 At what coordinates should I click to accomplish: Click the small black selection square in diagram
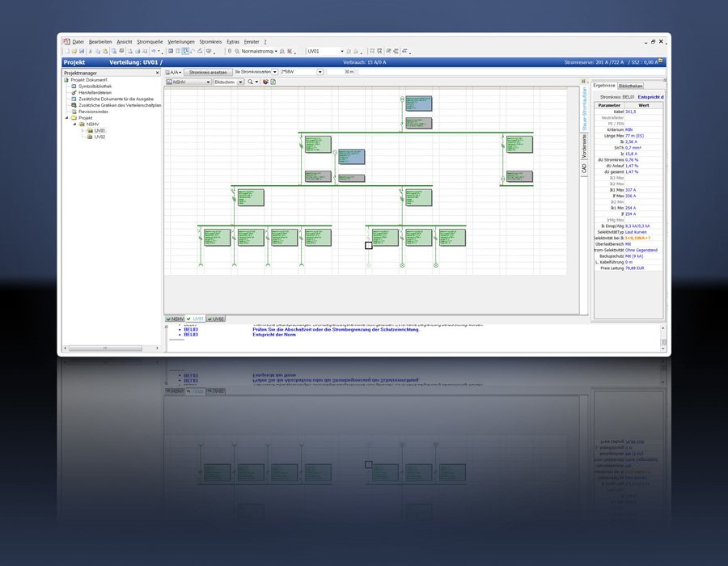(x=369, y=245)
